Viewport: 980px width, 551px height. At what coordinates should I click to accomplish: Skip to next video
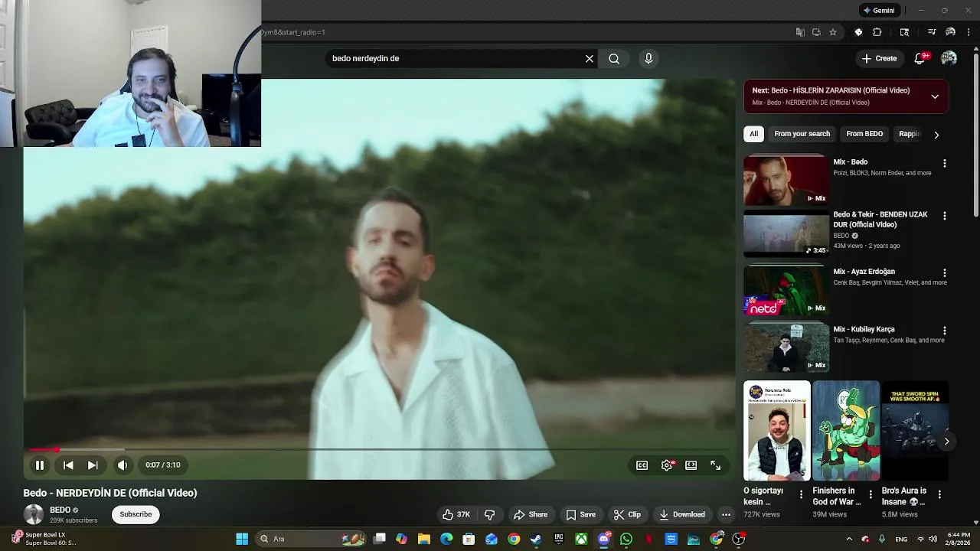pos(92,465)
